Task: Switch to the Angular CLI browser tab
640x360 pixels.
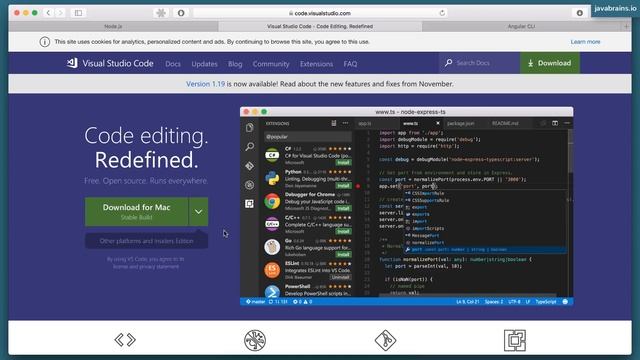Action: click(x=521, y=27)
